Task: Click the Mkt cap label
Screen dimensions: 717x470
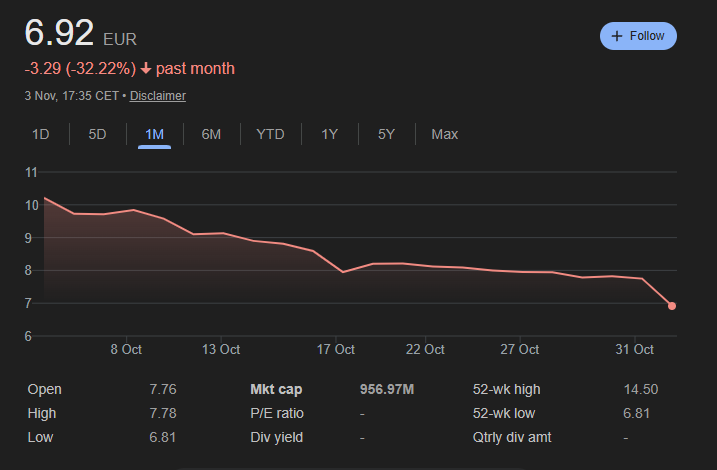Action: (276, 389)
